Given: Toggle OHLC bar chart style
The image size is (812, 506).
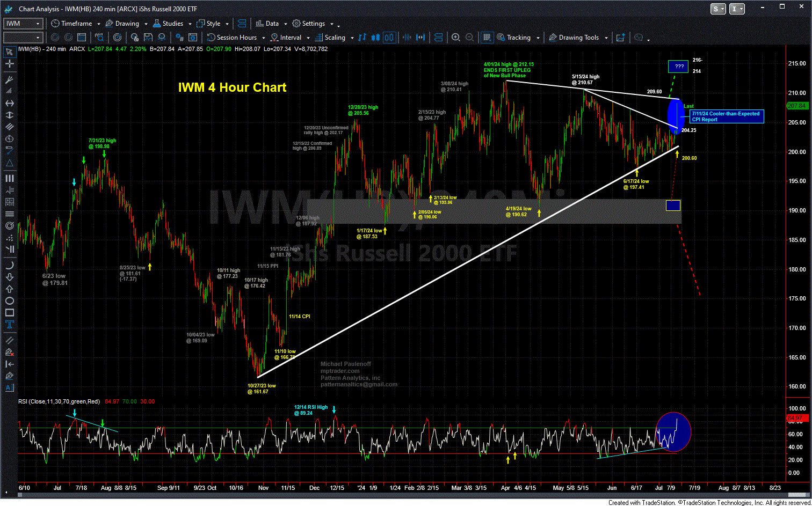Looking at the screenshot, I should 362,38.
